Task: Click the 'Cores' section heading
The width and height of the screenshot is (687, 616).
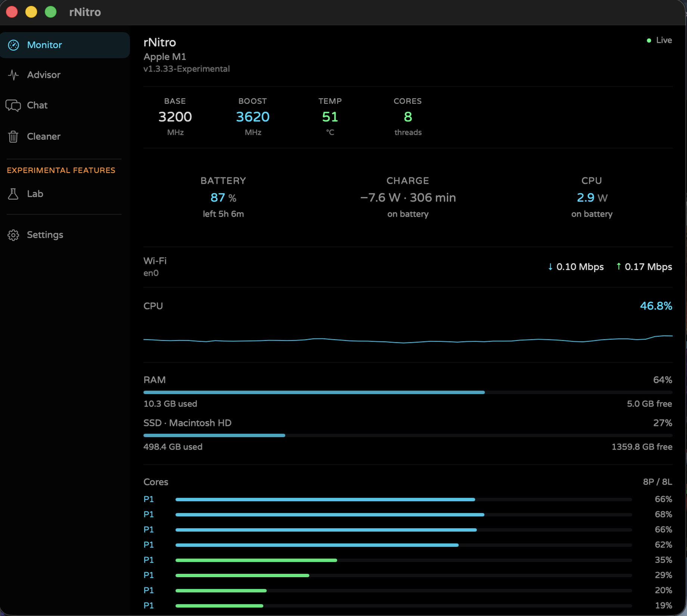Action: (x=156, y=482)
